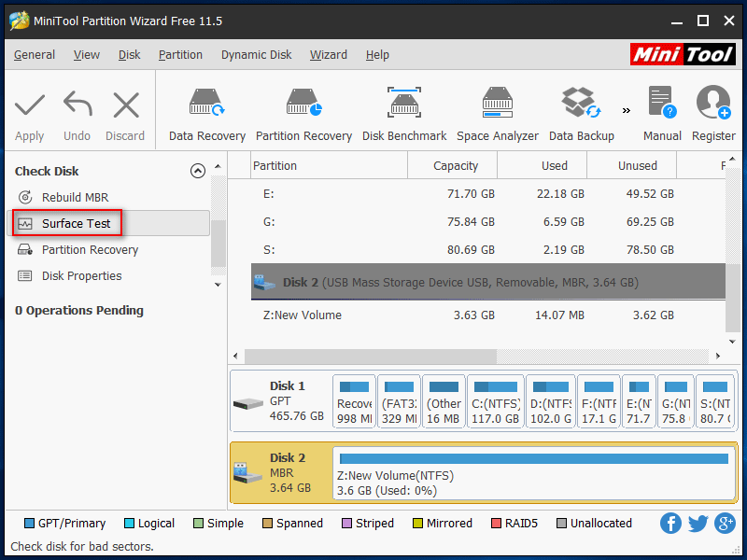Open the Manual help icon
Screen dimensions: 747x560
662,102
